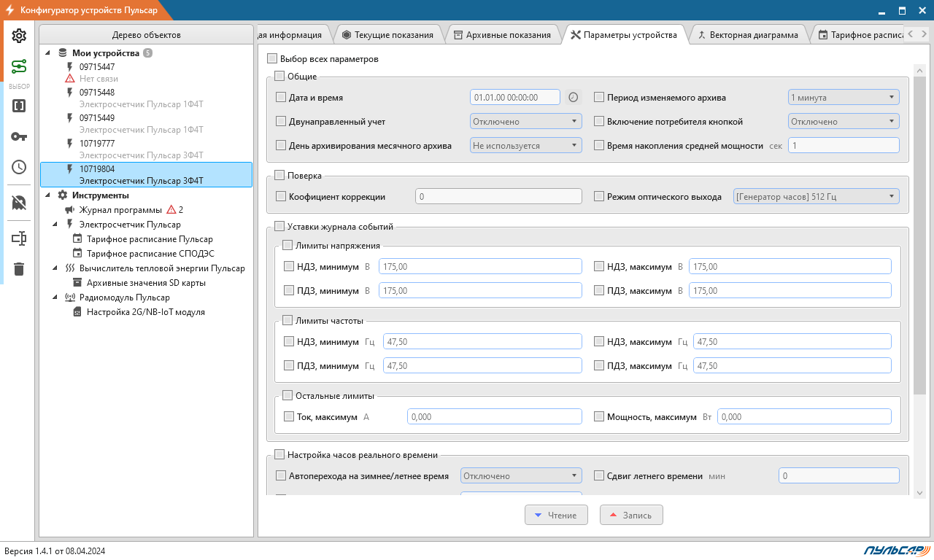Screen dimensions: 934x560
Task: Click the red warning icon next to Нет связи
Action: pos(70,79)
